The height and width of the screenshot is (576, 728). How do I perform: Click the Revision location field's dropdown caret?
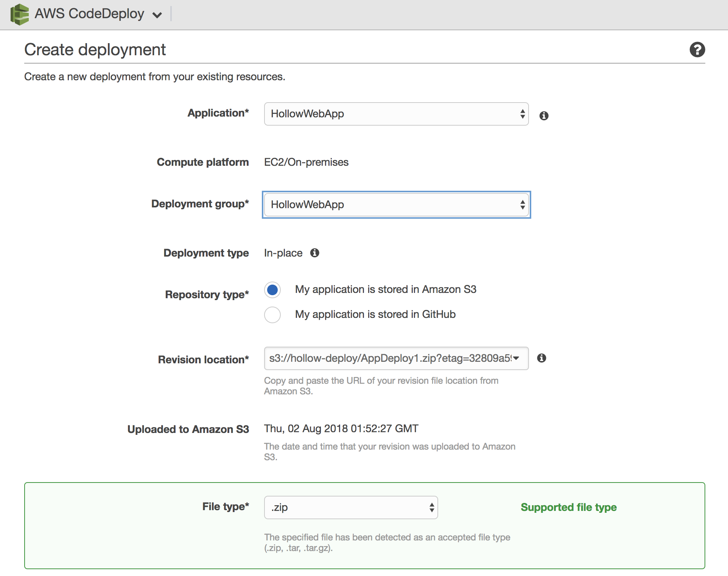pos(516,358)
